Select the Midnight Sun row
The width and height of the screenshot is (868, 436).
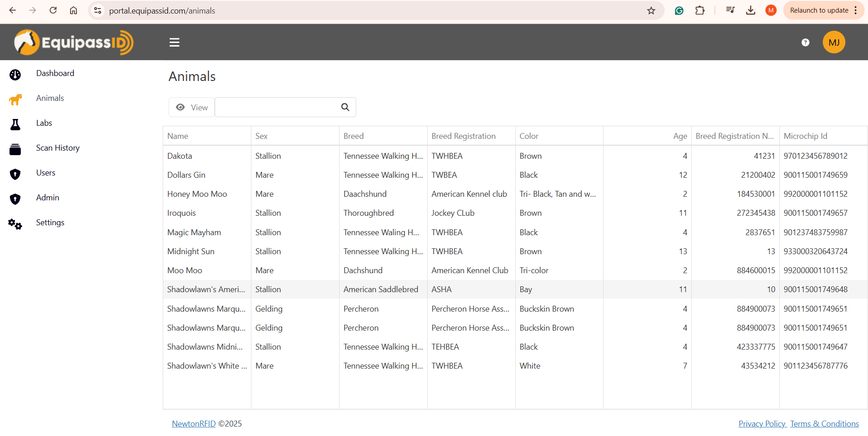[515, 251]
